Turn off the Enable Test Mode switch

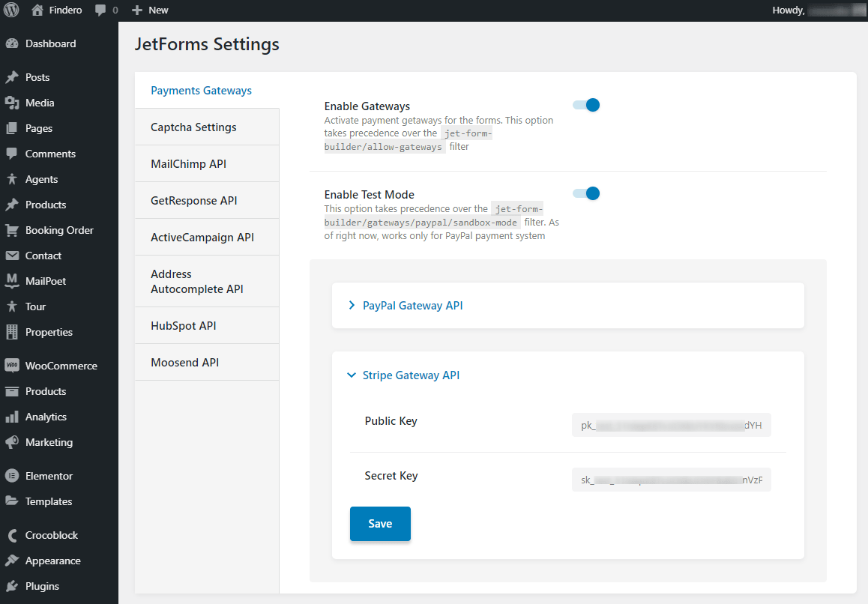[x=586, y=193]
